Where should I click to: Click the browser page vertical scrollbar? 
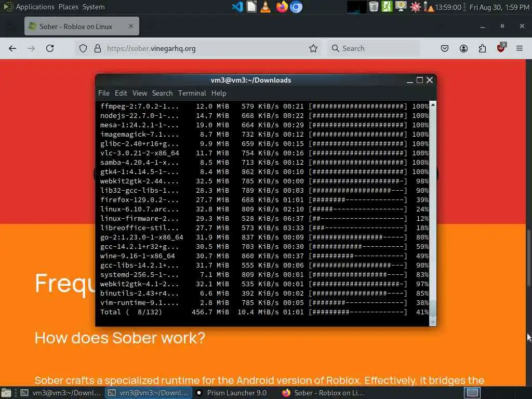[528, 258]
